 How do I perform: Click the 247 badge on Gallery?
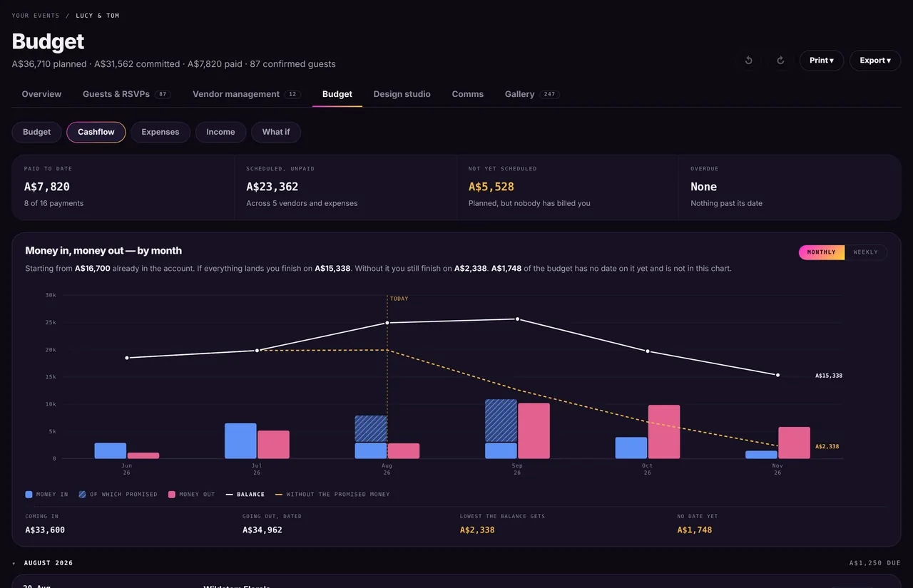549,94
